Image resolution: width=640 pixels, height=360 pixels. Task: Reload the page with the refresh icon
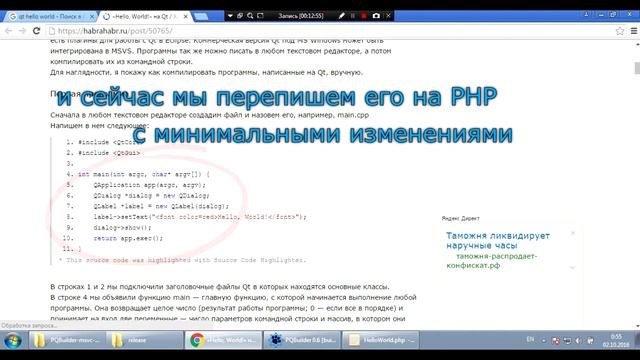point(36,31)
